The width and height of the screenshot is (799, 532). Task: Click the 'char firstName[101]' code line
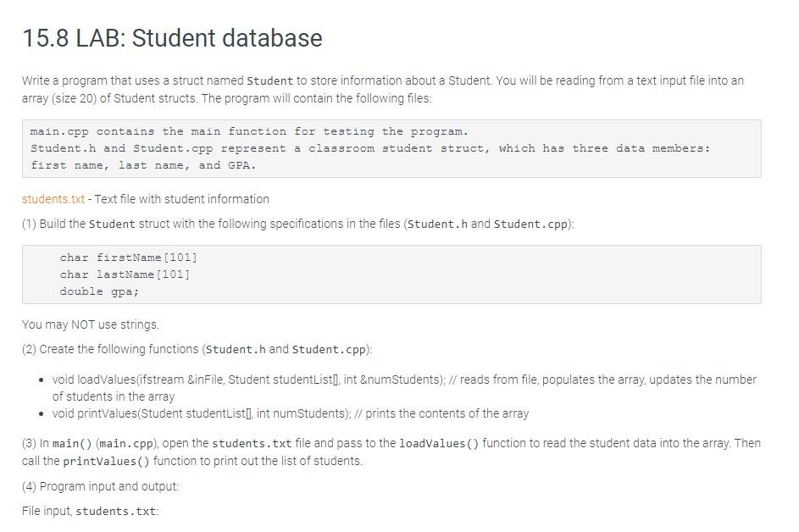(129, 258)
